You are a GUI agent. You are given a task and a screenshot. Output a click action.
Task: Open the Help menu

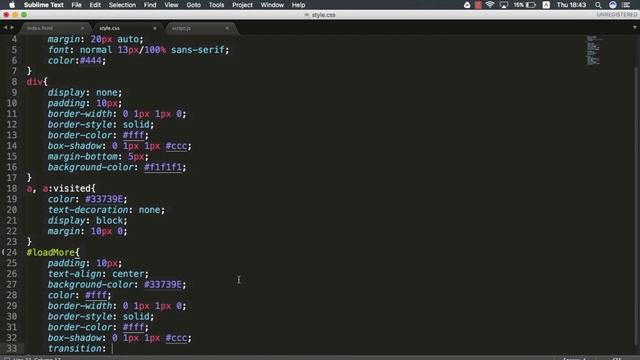pyautogui.click(x=298, y=5)
